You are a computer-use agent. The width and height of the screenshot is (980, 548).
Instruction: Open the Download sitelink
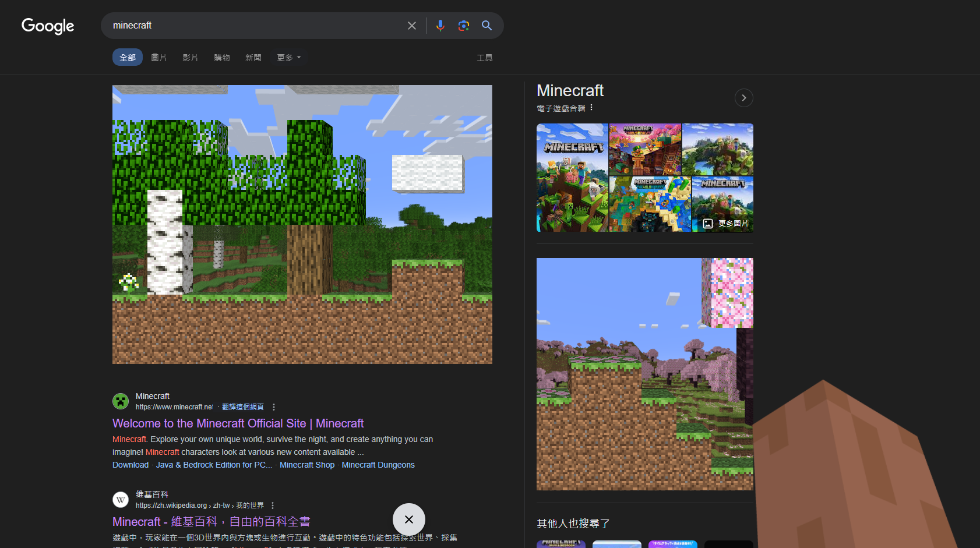[131, 465]
